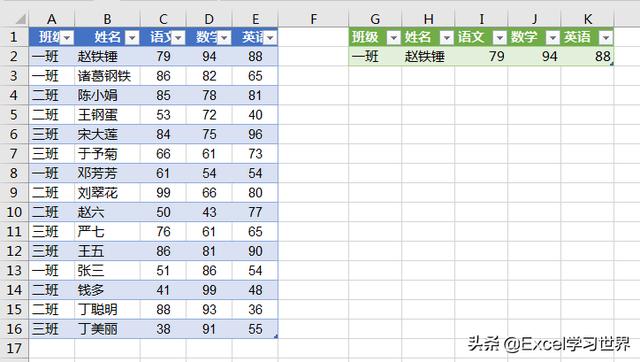The width and height of the screenshot is (640, 362).
Task: Click cell with name 陈小娟
Action: 107,95
